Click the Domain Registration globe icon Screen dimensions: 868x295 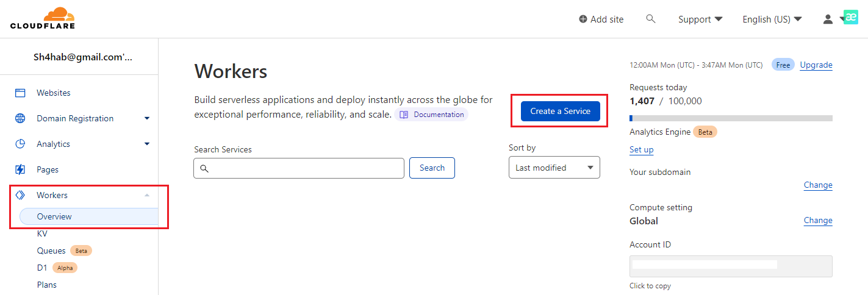click(x=20, y=119)
